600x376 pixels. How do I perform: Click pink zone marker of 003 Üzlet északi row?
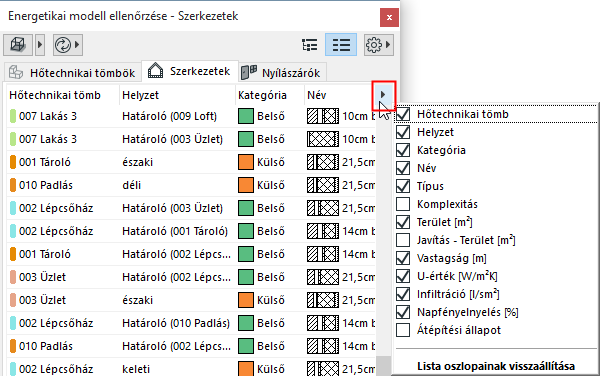pos(13,300)
